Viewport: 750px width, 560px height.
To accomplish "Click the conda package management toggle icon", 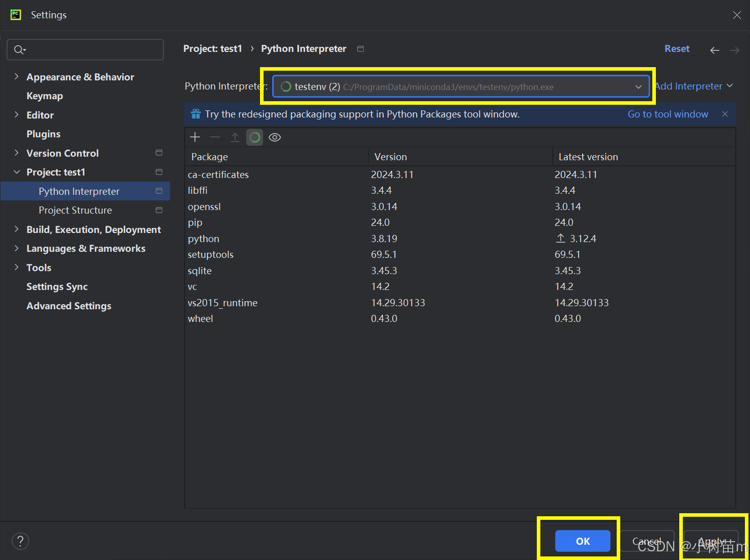I will [x=254, y=137].
